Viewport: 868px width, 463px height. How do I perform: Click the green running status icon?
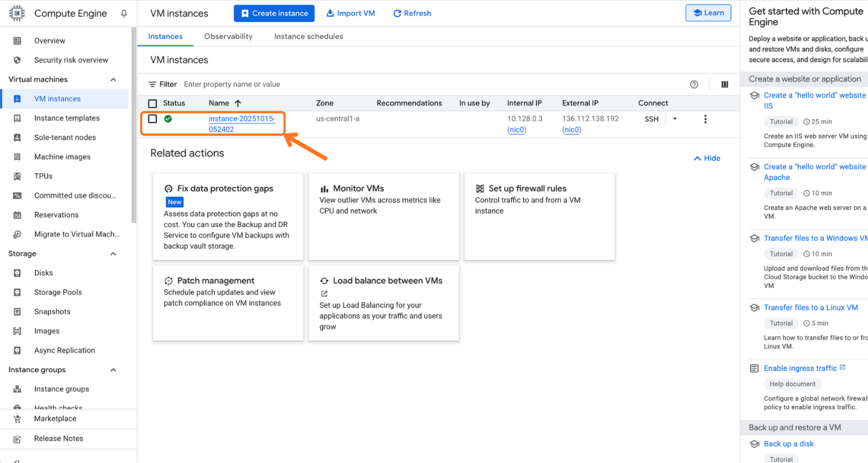tap(168, 119)
